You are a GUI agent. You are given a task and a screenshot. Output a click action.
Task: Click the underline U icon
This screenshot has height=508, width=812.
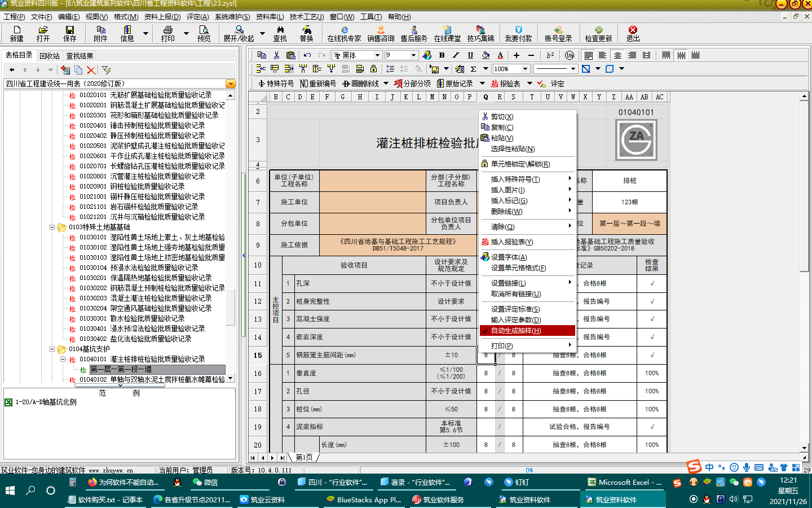[470, 55]
